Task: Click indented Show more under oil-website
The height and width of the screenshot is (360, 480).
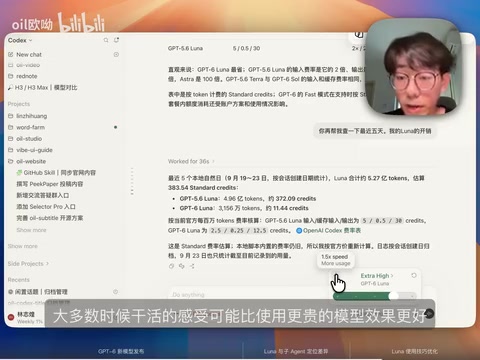Action: [31, 230]
